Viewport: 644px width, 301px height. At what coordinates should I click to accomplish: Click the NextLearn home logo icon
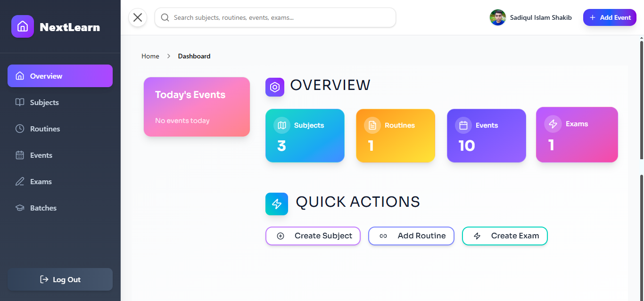click(22, 26)
